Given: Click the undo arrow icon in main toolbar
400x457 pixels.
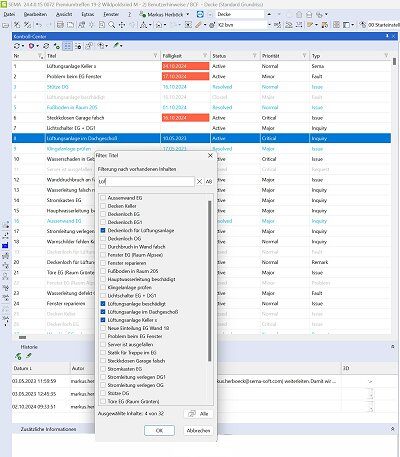Looking at the screenshot, I should click(x=39, y=25).
